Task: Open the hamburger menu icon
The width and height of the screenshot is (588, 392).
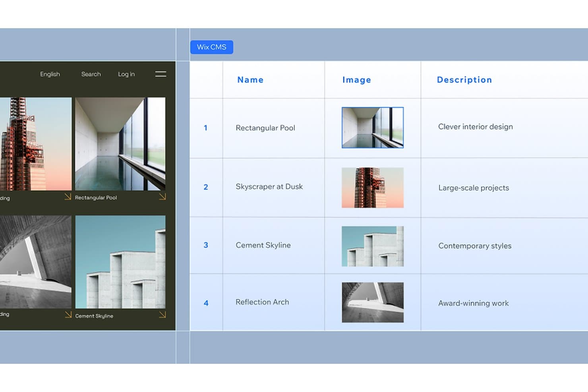Action: [161, 74]
